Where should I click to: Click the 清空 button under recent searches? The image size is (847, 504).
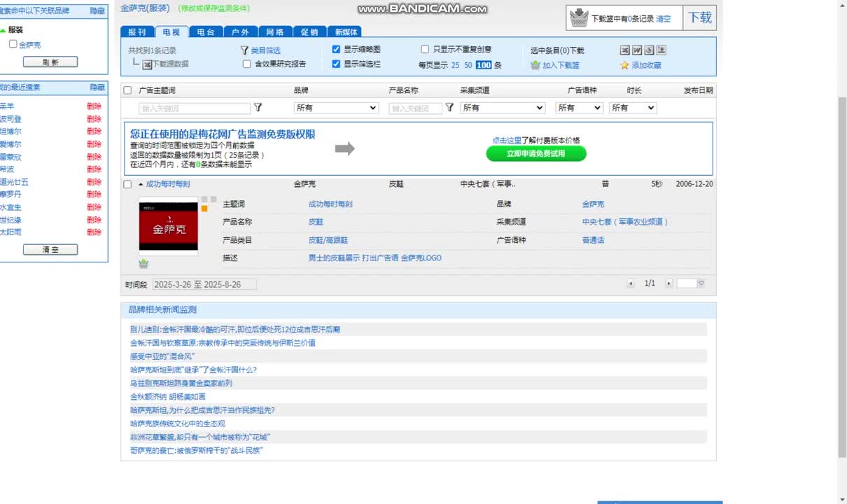50,249
